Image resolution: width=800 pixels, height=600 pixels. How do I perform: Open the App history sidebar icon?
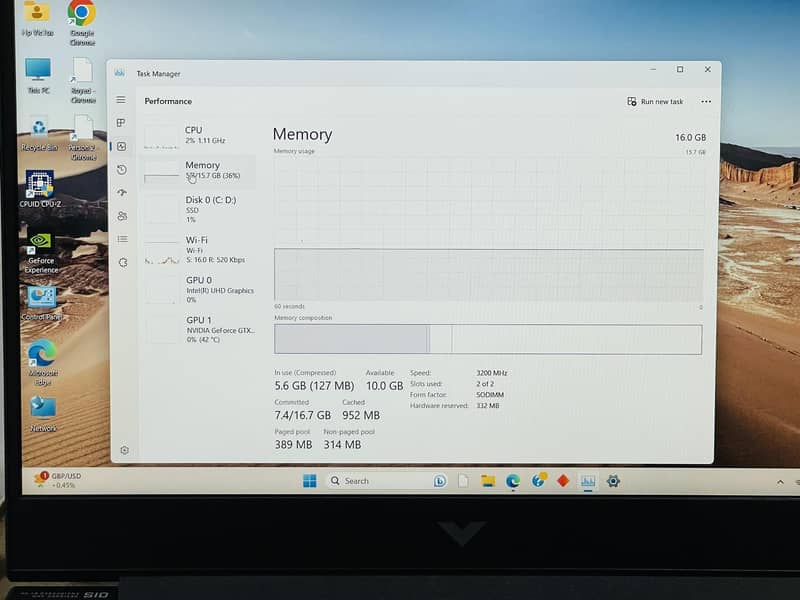pos(121,169)
